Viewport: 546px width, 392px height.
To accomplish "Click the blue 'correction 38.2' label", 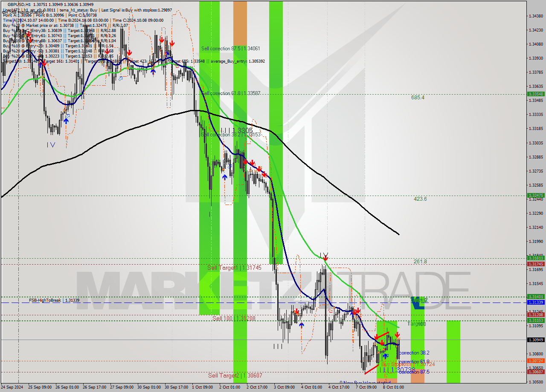I will [414, 353].
